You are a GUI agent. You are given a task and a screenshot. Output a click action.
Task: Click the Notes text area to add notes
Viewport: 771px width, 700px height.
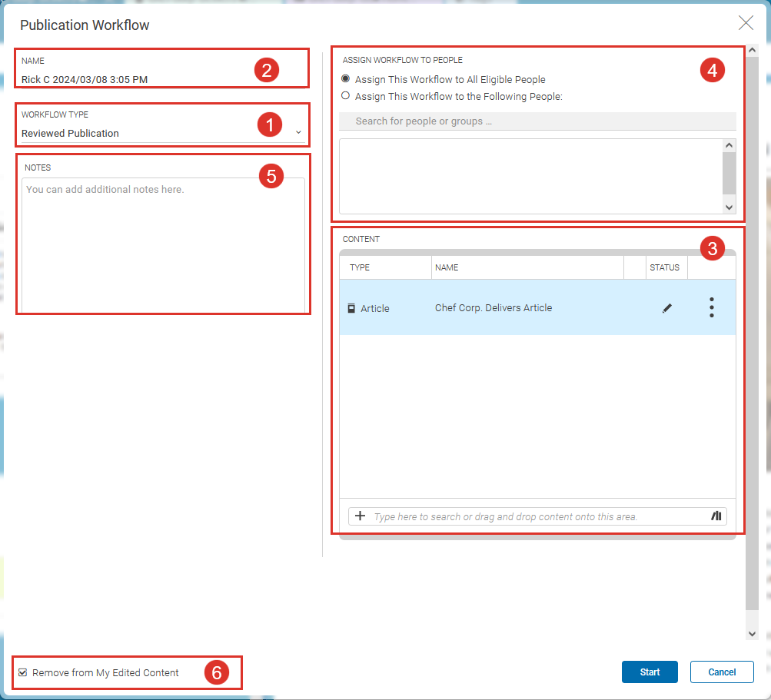pyautogui.click(x=161, y=238)
